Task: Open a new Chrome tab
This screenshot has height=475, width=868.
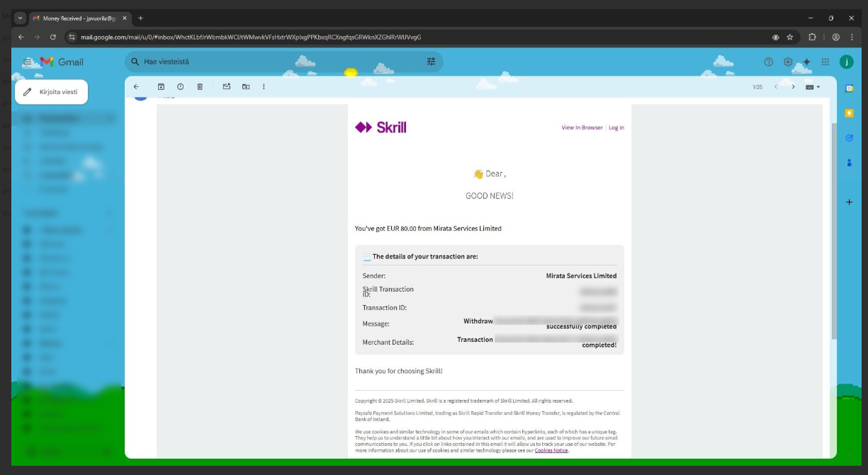Action: (x=140, y=18)
